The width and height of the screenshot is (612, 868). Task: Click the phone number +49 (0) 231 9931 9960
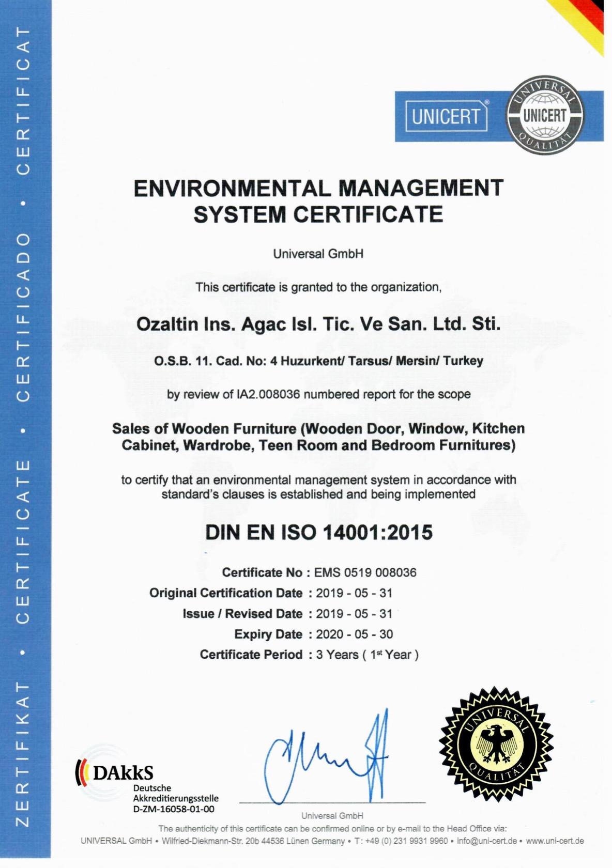pos(407,841)
